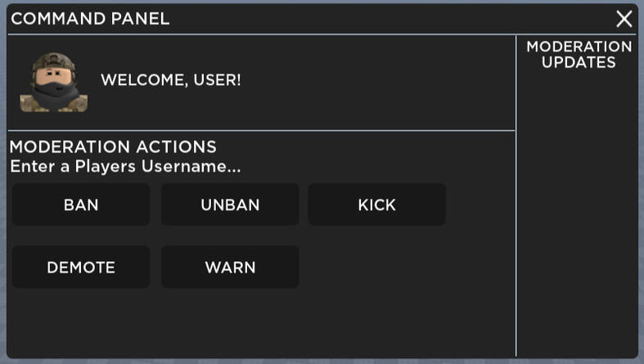The width and height of the screenshot is (644, 364).
Task: Kick the player using KICK button
Action: pyautogui.click(x=376, y=204)
